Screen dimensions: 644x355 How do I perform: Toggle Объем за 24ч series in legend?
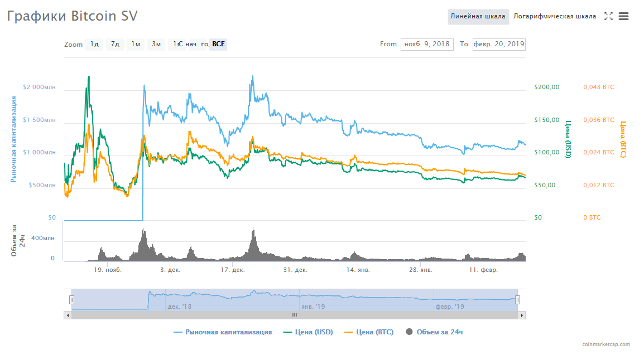coord(434,332)
